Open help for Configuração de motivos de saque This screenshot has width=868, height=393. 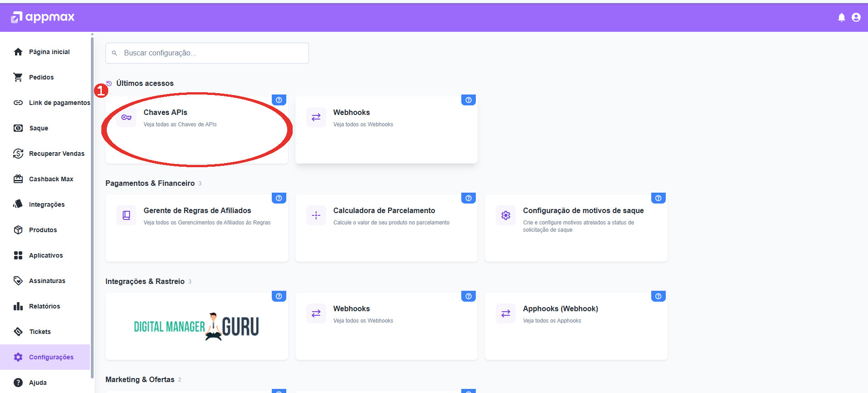point(658,198)
